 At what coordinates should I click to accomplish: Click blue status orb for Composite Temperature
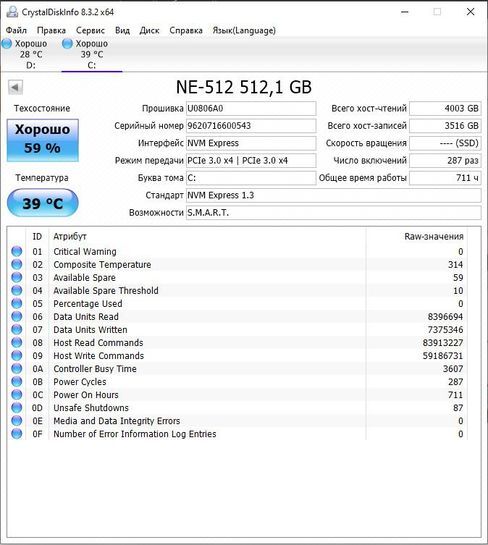click(x=16, y=265)
